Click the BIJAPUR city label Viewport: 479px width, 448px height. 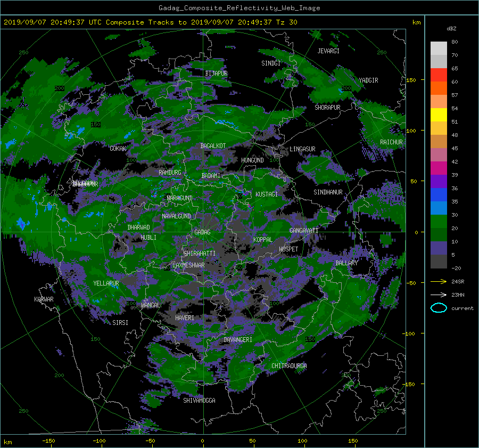[x=216, y=74]
